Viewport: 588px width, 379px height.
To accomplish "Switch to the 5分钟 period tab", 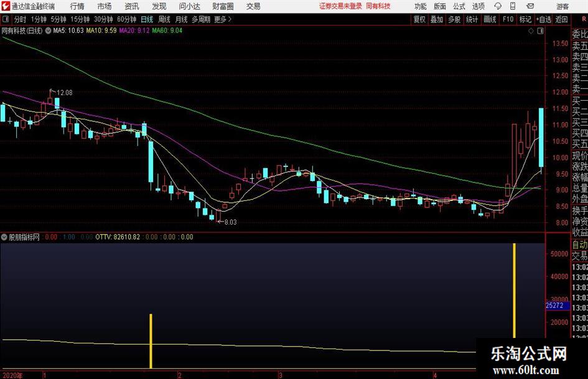I will [x=58, y=19].
